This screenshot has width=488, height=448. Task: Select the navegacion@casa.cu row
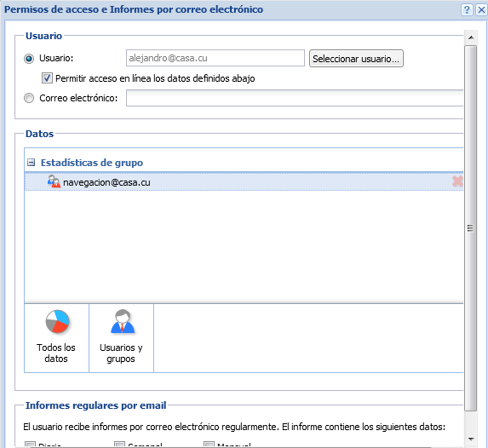(244, 181)
